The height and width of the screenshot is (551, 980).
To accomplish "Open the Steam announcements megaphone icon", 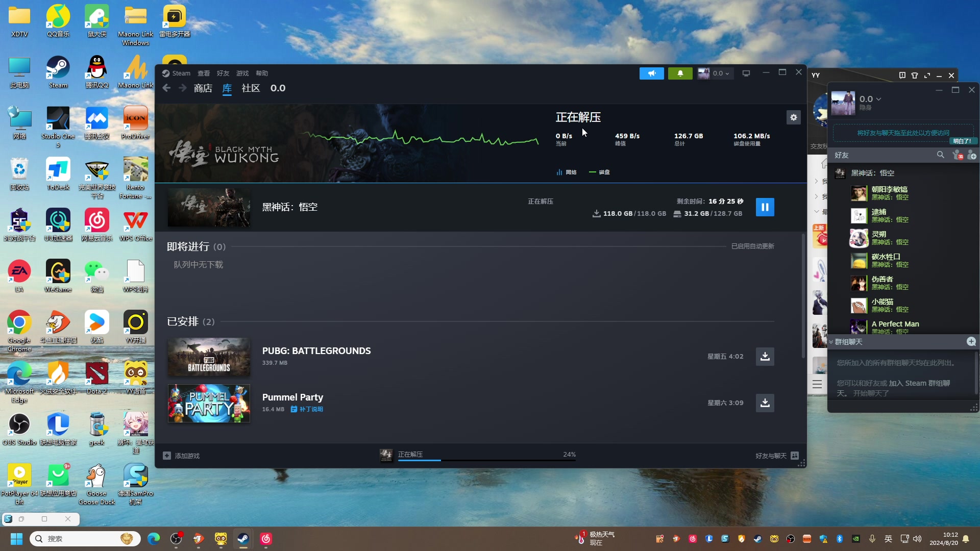I will coord(652,73).
